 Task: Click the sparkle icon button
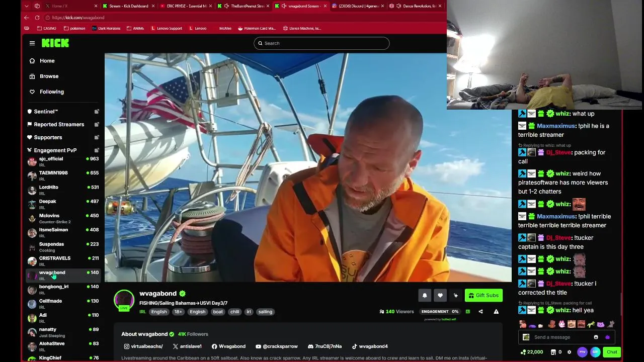pyautogui.click(x=456, y=296)
